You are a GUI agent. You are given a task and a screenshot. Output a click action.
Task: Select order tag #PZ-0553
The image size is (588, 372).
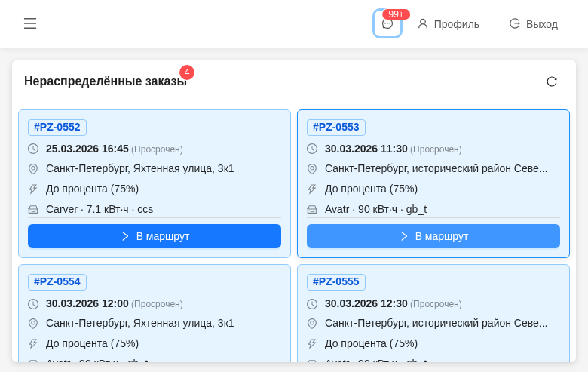point(336,127)
